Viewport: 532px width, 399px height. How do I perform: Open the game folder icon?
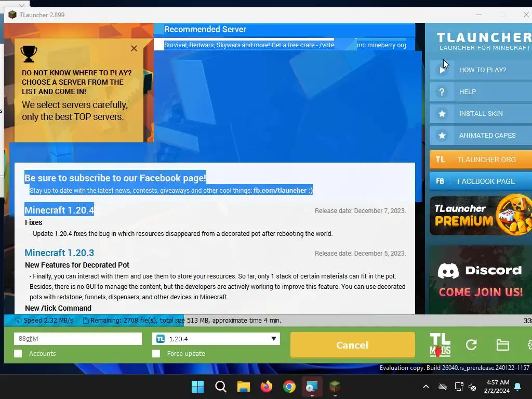[x=502, y=345]
